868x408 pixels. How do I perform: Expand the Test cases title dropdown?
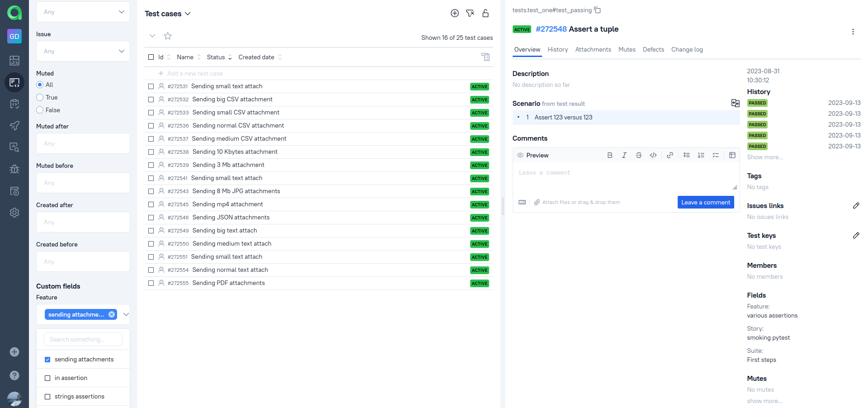(189, 14)
